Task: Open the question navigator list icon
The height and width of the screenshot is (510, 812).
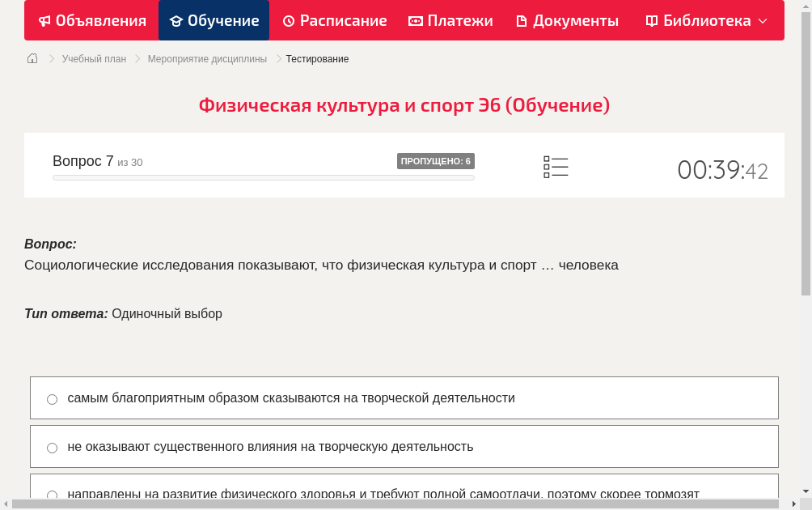Action: 556,167
